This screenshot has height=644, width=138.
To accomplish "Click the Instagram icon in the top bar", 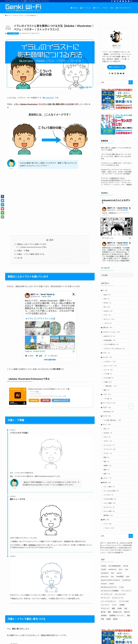I will (117, 1).
